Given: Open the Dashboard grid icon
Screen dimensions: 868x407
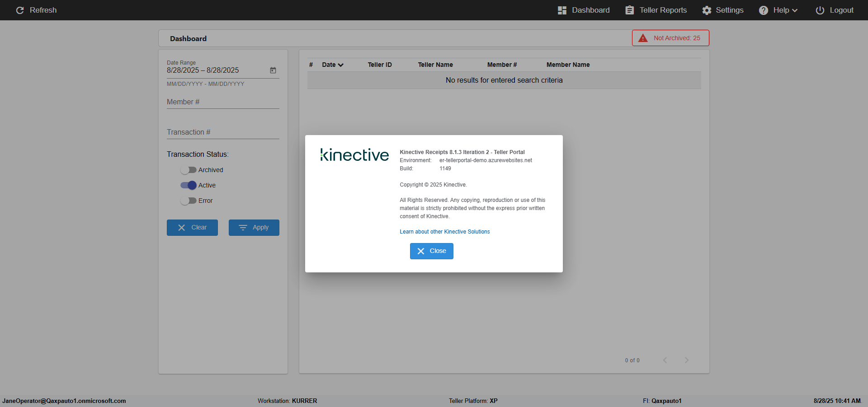Looking at the screenshot, I should point(562,10).
